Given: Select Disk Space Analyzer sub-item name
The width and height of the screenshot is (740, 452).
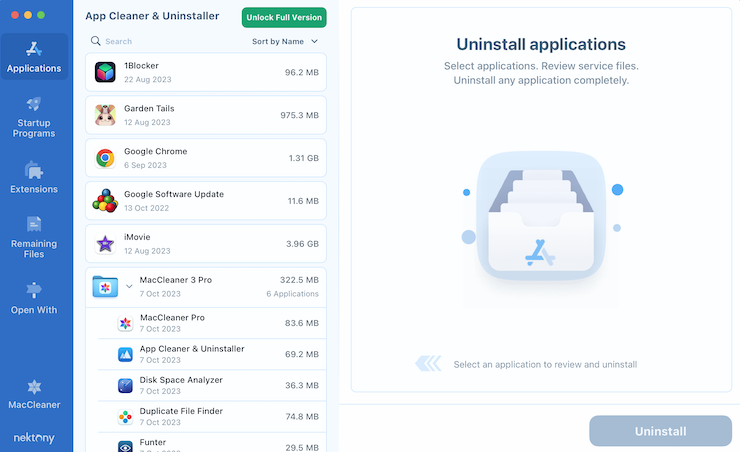Looking at the screenshot, I should pyautogui.click(x=181, y=380).
